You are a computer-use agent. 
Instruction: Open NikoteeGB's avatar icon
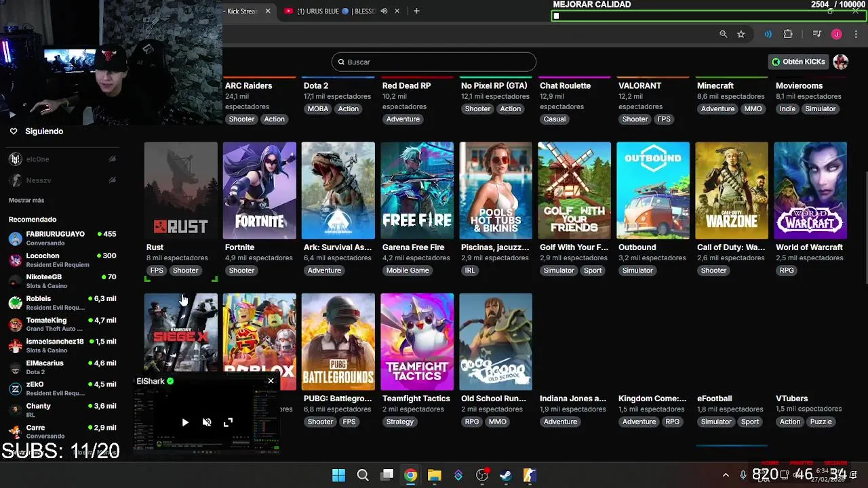tap(16, 281)
